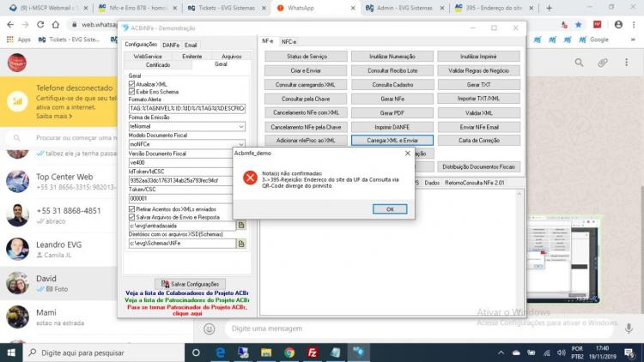Click the Token/CSC input field

tap(180, 198)
